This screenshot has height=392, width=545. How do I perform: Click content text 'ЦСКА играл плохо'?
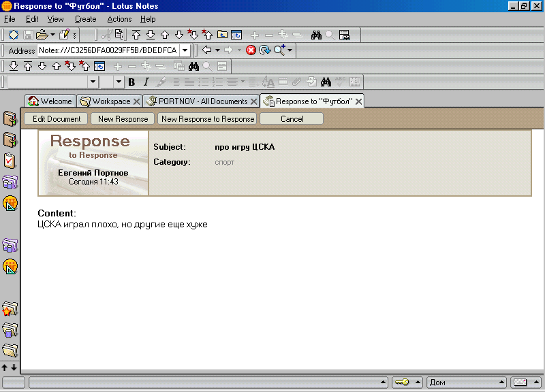(78, 225)
